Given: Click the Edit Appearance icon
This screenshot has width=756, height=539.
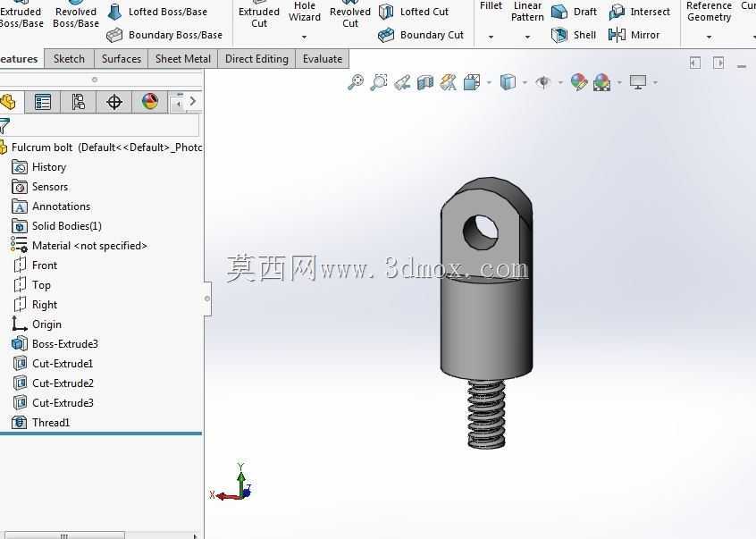Looking at the screenshot, I should coord(578,82).
